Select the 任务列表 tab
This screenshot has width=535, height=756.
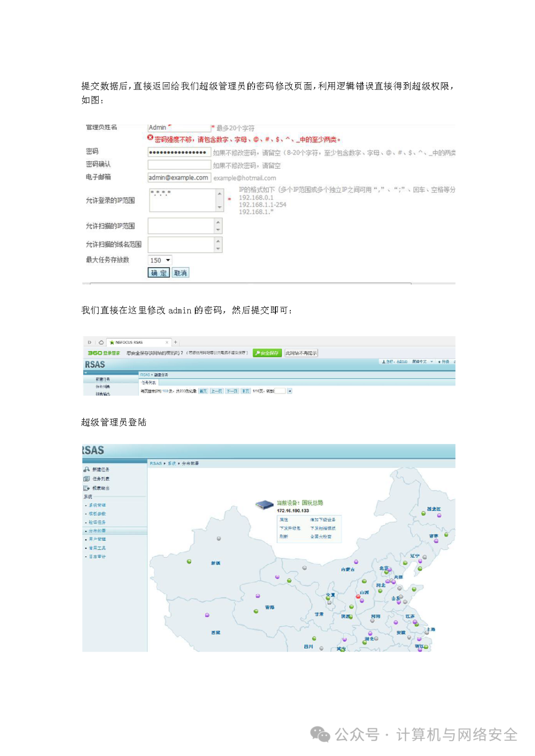149,383
